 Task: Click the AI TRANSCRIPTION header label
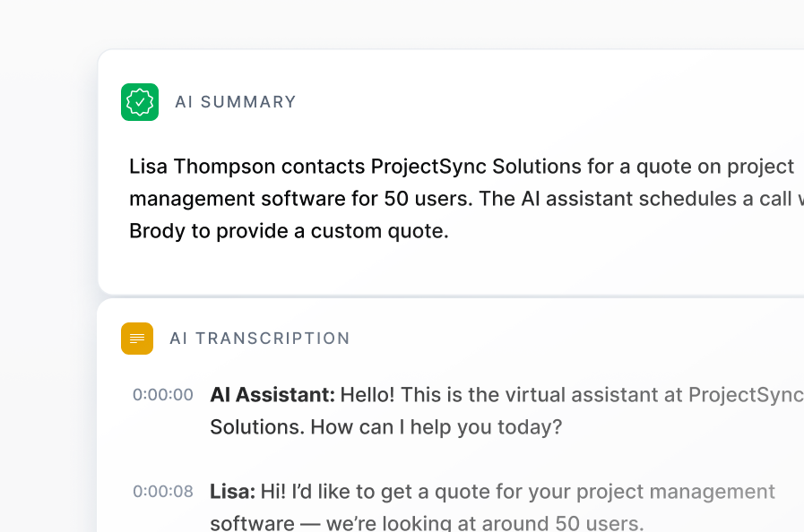click(x=260, y=339)
